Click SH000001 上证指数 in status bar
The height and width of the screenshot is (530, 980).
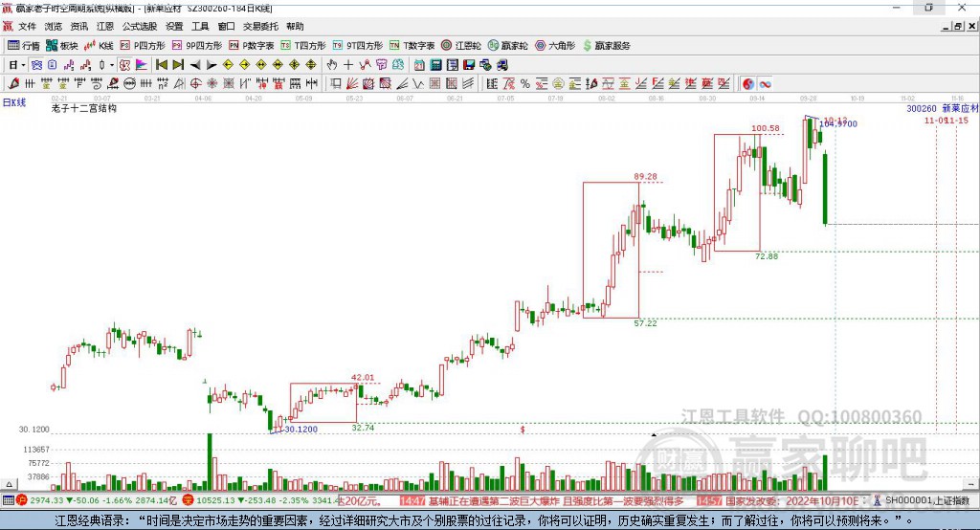[927, 500]
